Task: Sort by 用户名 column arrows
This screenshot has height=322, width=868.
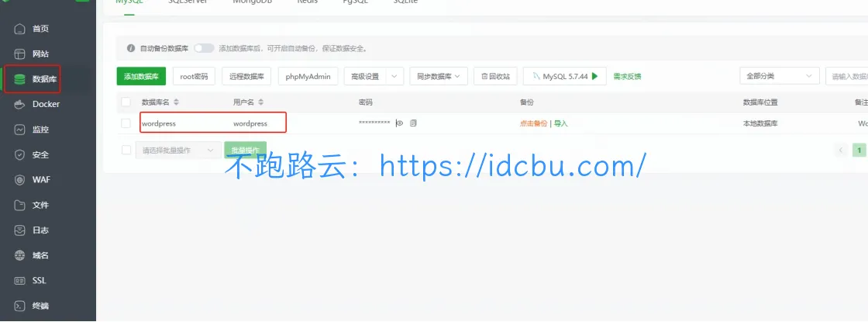Action: (260, 102)
